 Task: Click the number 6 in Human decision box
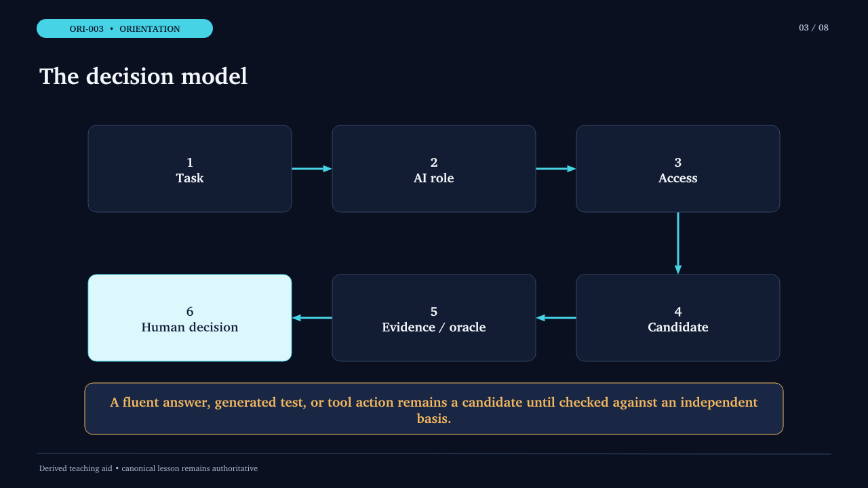tap(190, 312)
